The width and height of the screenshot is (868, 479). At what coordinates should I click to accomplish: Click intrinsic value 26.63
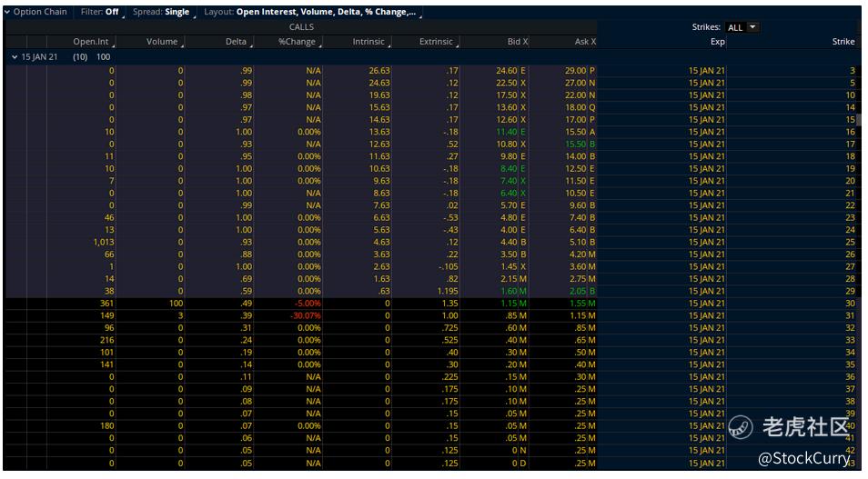pos(379,71)
